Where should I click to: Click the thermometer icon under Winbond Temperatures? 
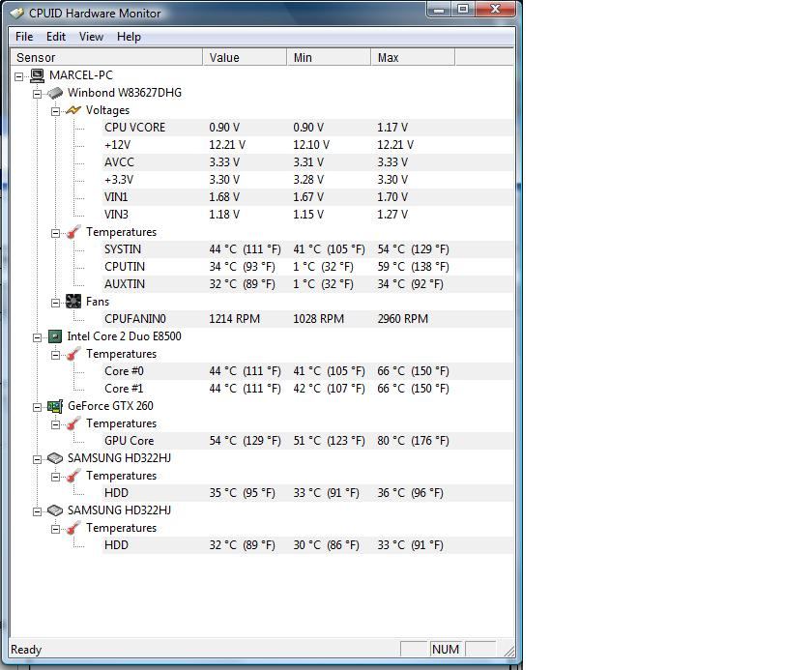[x=73, y=232]
